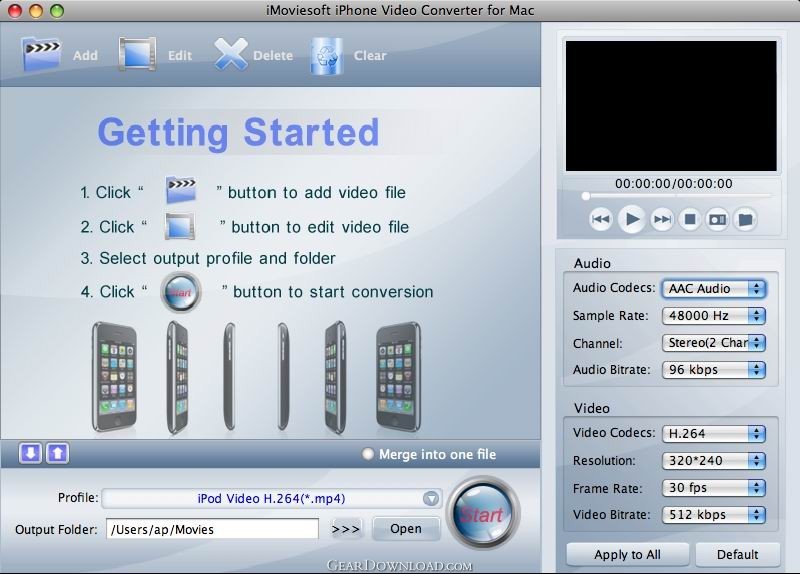The height and width of the screenshot is (574, 800).
Task: Click the Add clapperboard icon in toolbar
Action: (x=41, y=53)
